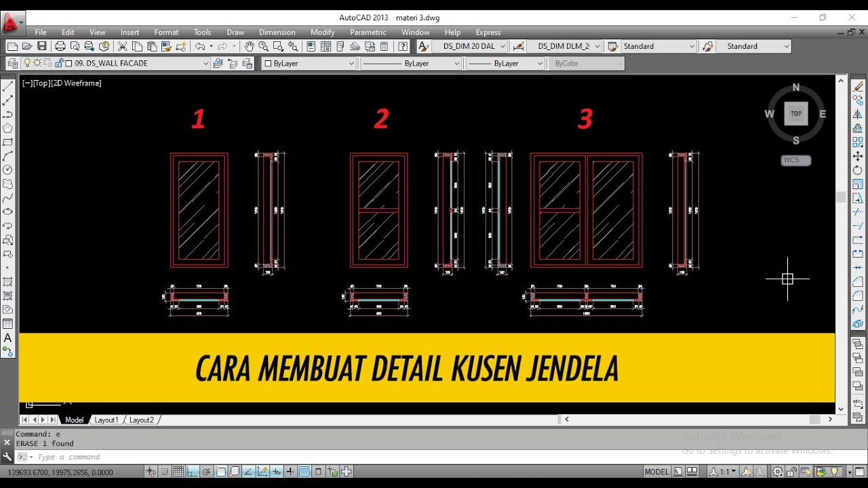Select the Ellipse draw tool
This screenshot has width=868, height=488.
[8, 212]
